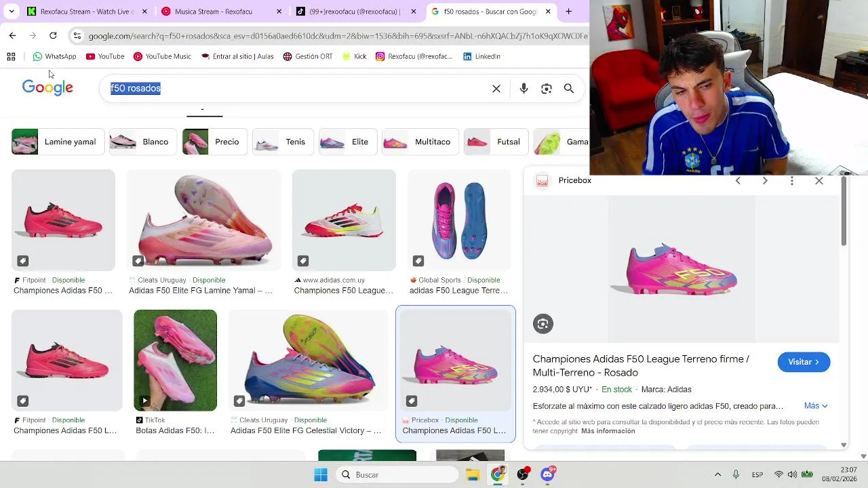This screenshot has height=488, width=868.
Task: Open a new browser tab
Action: coord(568,12)
